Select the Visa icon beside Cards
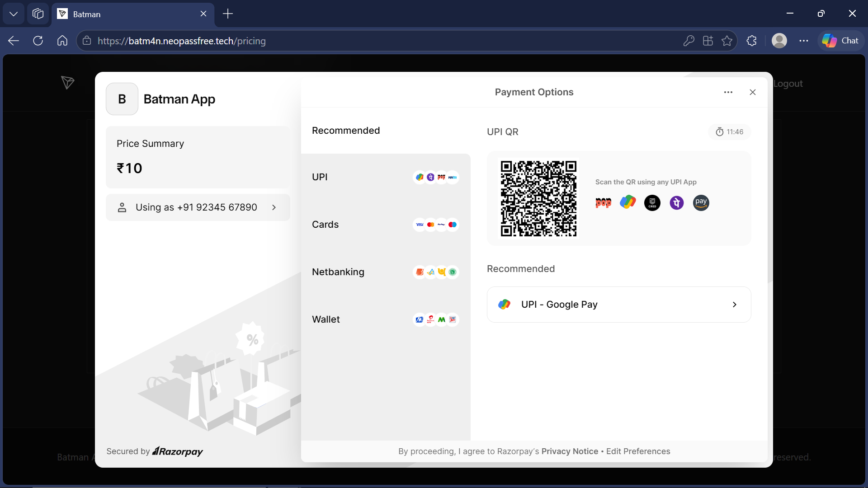868x488 pixels. click(x=420, y=225)
